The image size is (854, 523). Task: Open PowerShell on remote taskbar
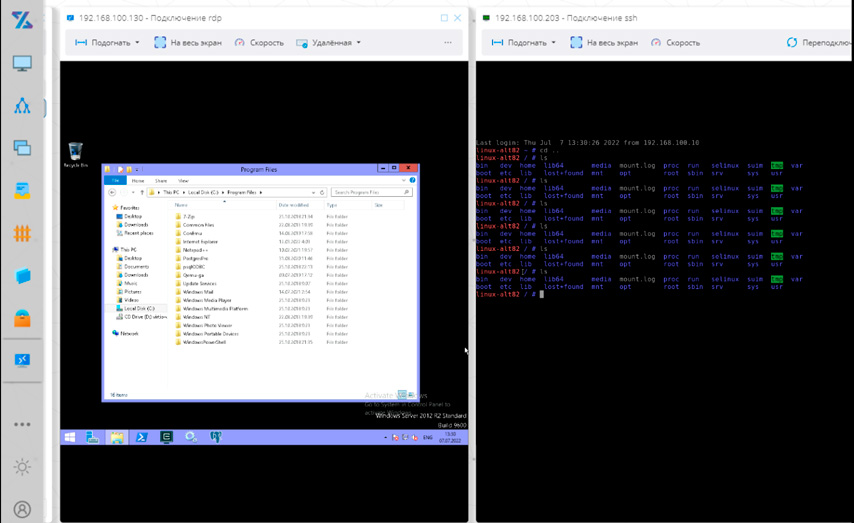coord(142,437)
